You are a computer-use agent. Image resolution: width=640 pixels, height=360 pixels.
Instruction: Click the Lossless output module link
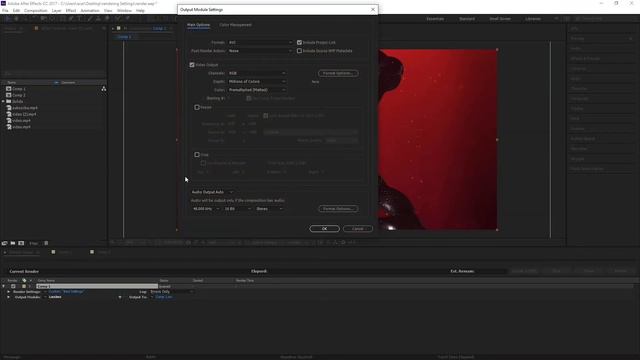pyautogui.click(x=55, y=297)
